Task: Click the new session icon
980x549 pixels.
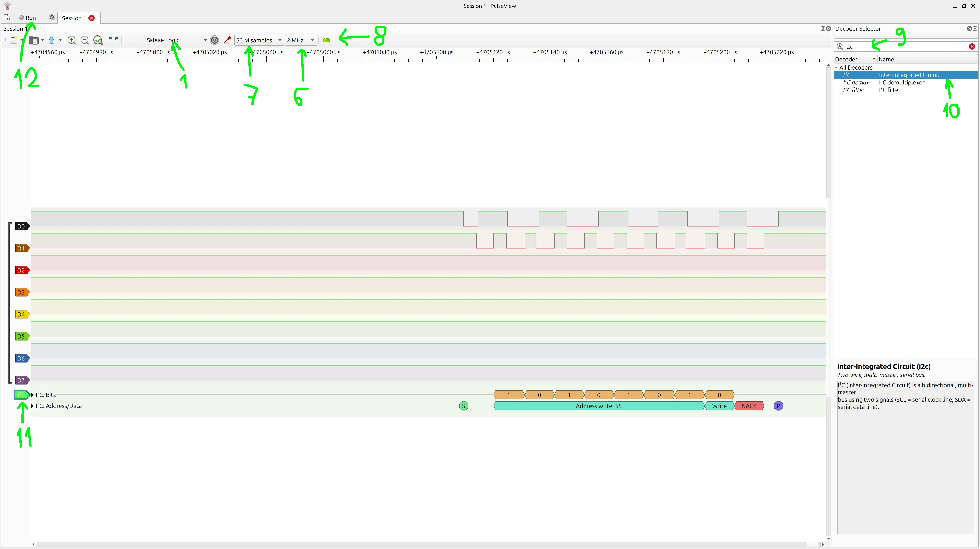Action: click(7, 17)
